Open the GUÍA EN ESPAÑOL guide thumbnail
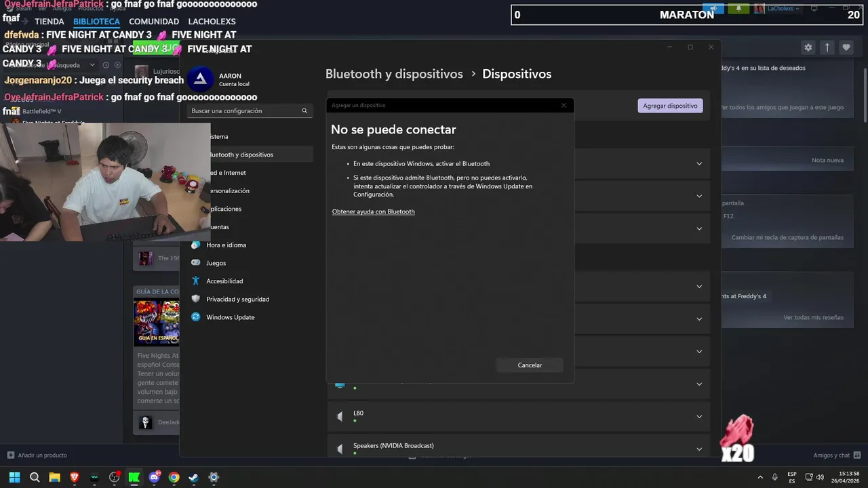Viewport: 868px width, 488px height. [157, 321]
